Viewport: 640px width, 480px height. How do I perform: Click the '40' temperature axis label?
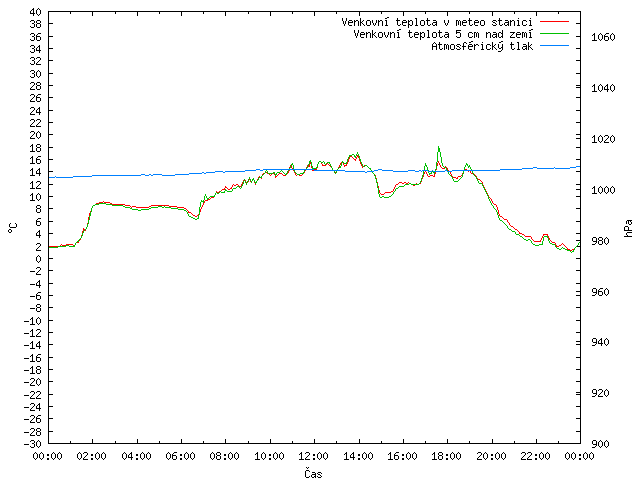click(x=36, y=12)
